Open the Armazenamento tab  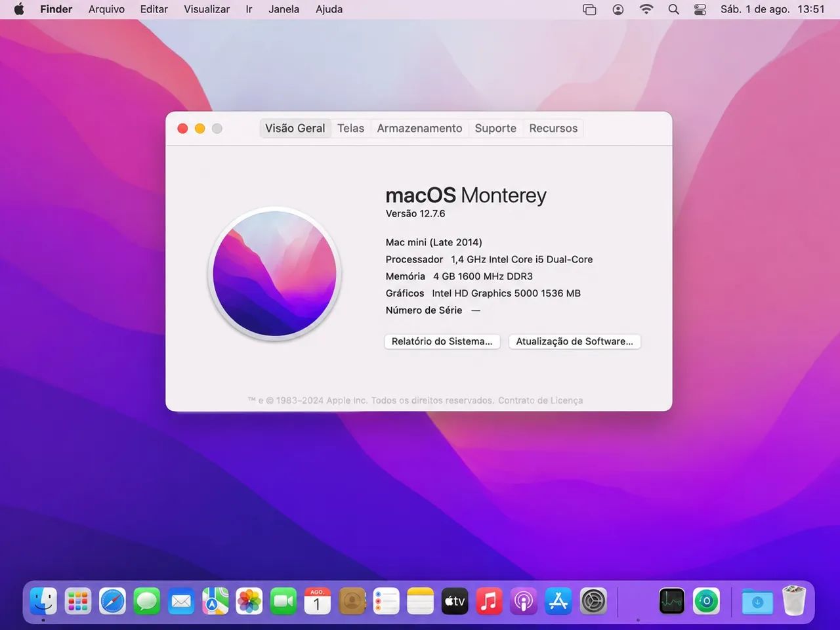[x=419, y=128]
